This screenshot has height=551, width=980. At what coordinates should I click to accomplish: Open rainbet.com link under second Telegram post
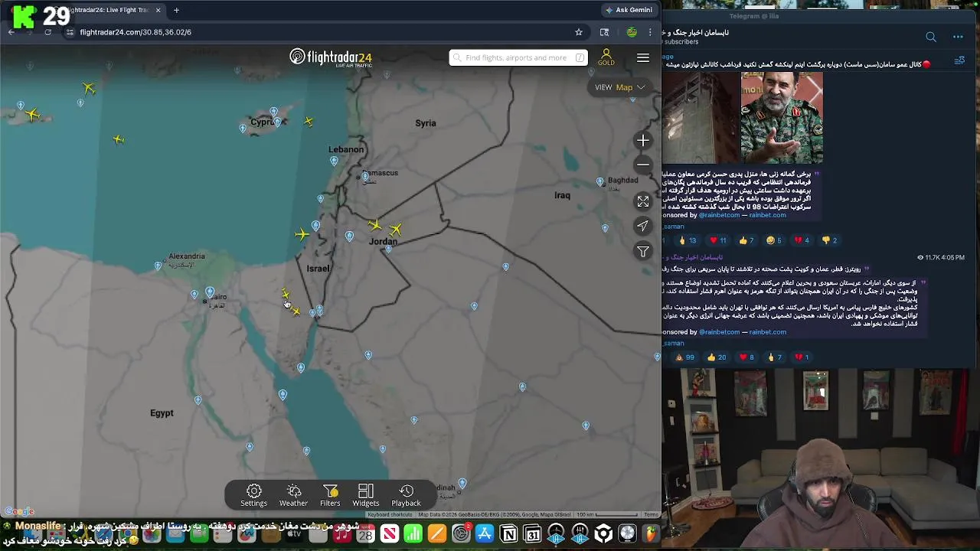(768, 332)
